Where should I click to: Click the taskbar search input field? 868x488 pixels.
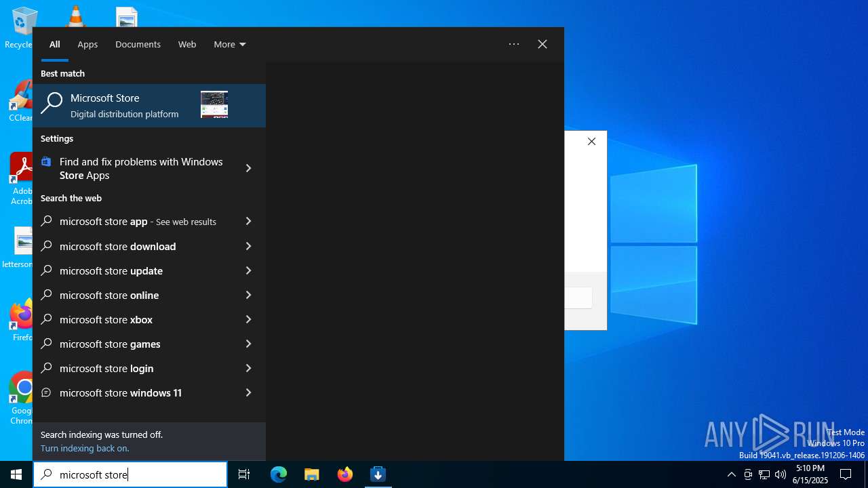coord(130,474)
